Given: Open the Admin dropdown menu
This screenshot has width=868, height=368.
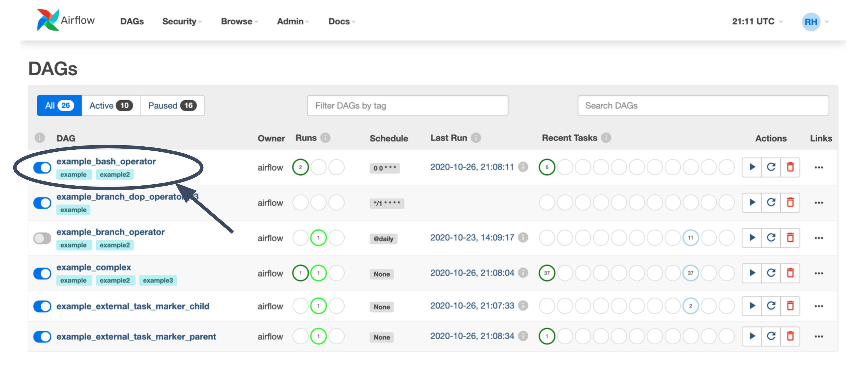Looking at the screenshot, I should click(293, 22).
